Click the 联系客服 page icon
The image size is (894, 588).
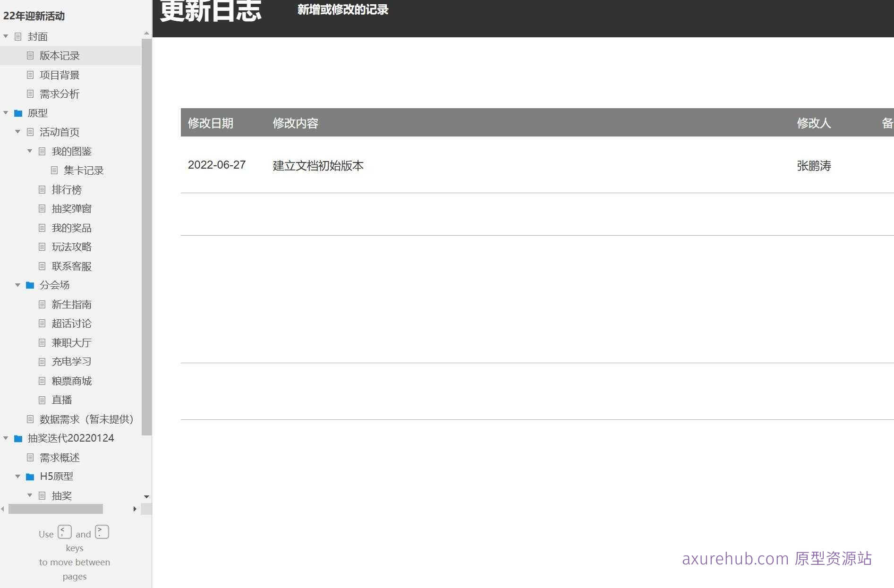tap(42, 266)
